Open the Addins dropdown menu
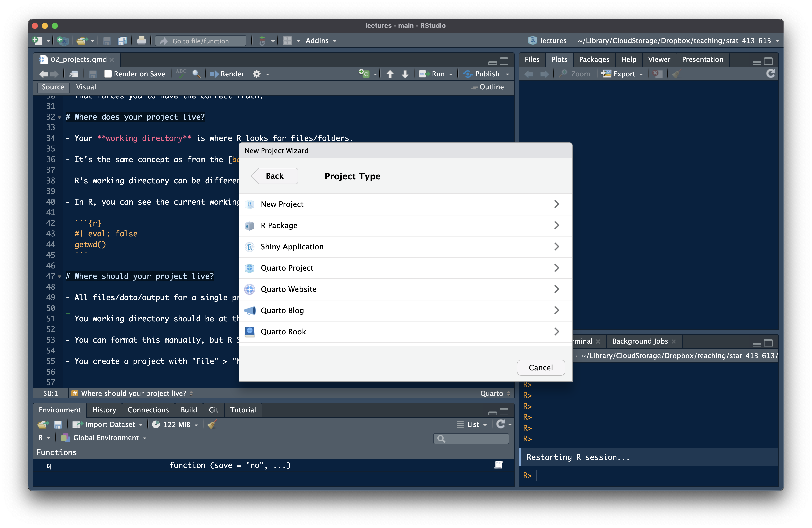 point(321,41)
